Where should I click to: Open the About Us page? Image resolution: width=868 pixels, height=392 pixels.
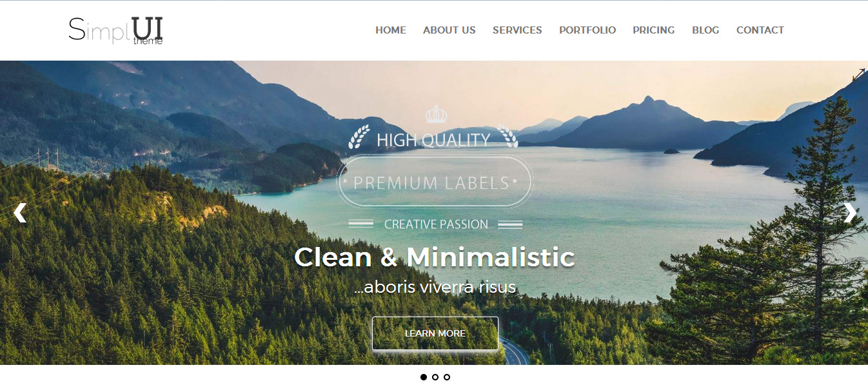(x=449, y=30)
